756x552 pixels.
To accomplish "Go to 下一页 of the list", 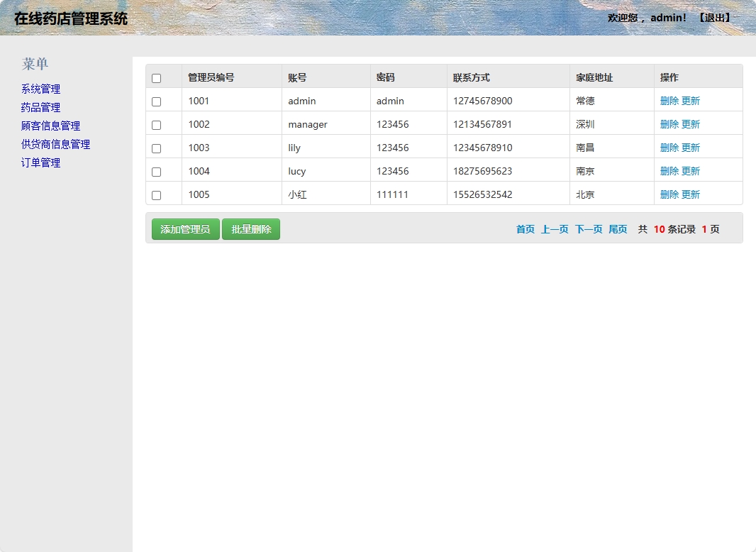I will (x=589, y=229).
